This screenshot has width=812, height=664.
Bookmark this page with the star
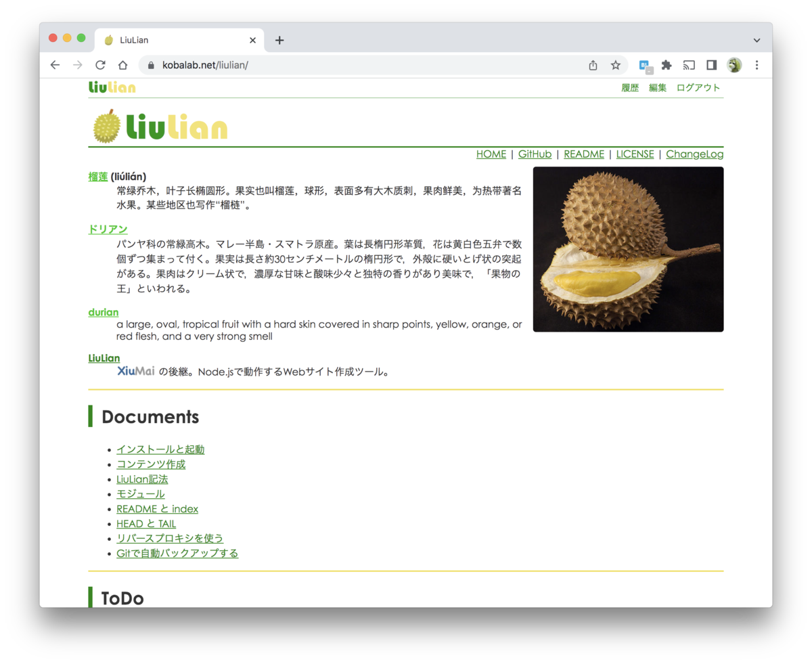pyautogui.click(x=616, y=65)
